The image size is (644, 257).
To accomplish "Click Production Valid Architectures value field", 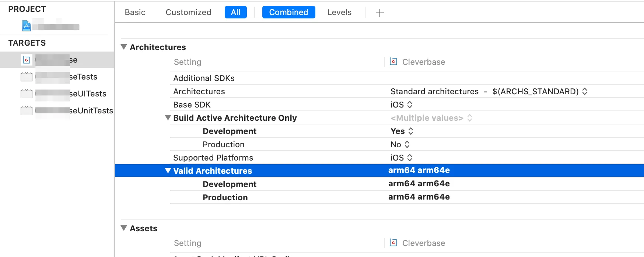I will pyautogui.click(x=419, y=197).
